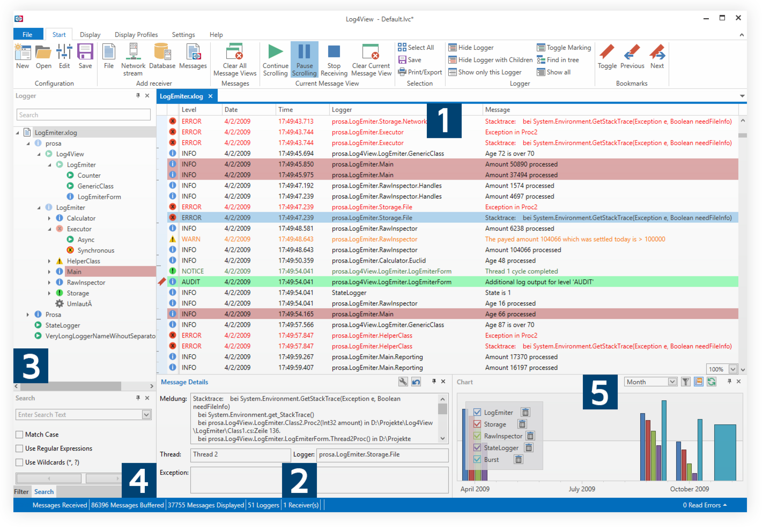770x532 pixels.
Task: Uncheck LogEmiter in chart legend
Action: 477,413
